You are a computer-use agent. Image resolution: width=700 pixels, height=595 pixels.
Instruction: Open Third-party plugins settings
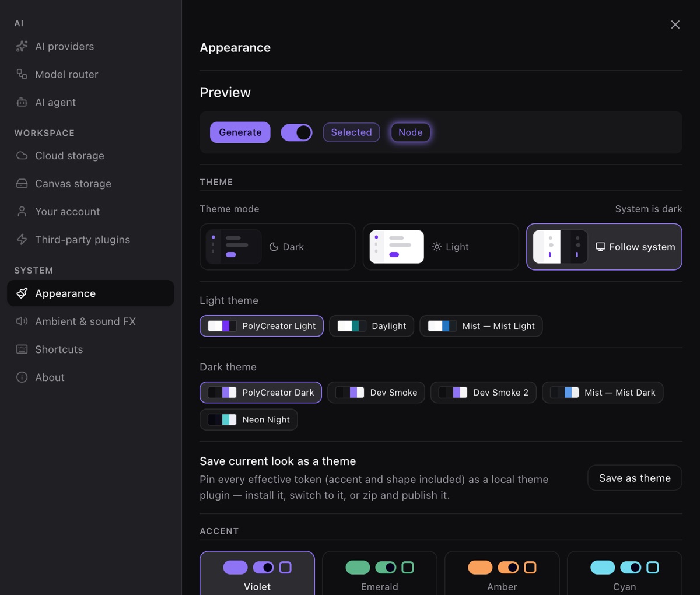[x=90, y=240]
